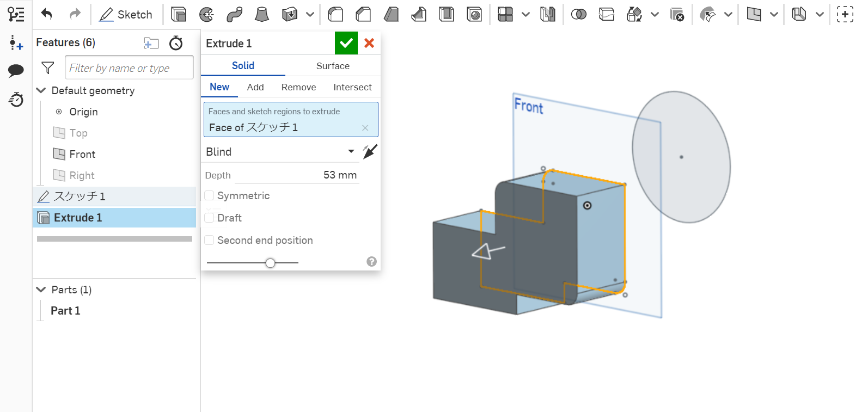Select the Sweep tool
Screen dimensions: 868x412
(234, 14)
